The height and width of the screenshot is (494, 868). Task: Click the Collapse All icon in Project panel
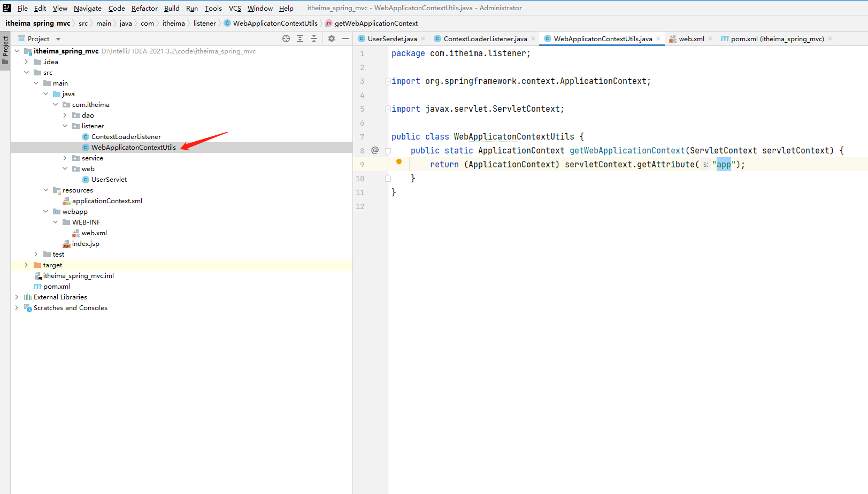314,38
